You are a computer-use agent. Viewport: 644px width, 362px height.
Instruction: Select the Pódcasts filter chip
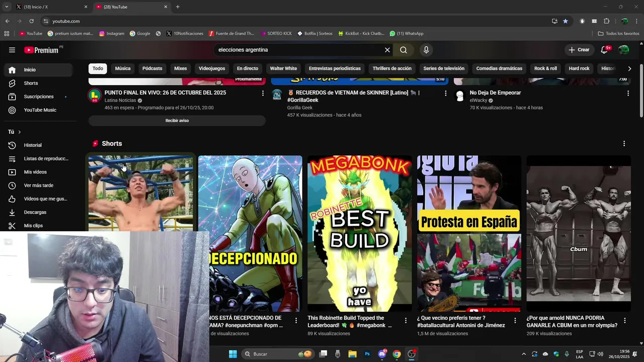pyautogui.click(x=152, y=68)
